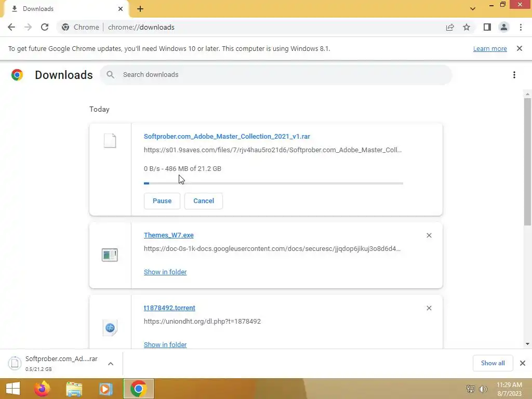Click the scrollbar down arrow
This screenshot has height=399, width=532.
527,344
